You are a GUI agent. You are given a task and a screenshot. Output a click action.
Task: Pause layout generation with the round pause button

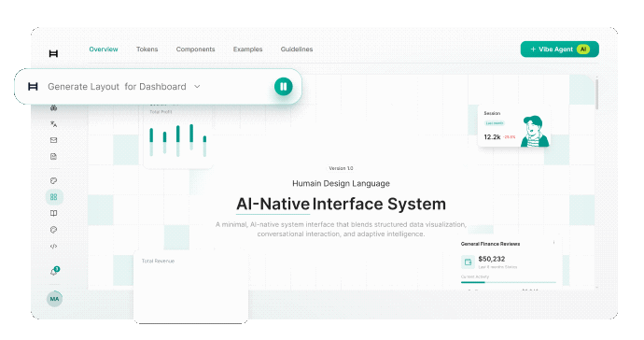click(x=284, y=86)
